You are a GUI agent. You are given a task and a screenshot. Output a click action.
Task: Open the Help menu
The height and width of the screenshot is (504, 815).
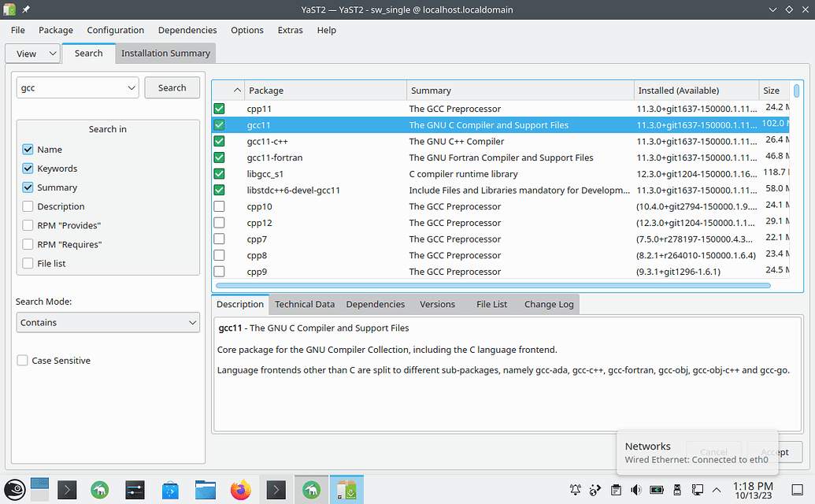(327, 30)
